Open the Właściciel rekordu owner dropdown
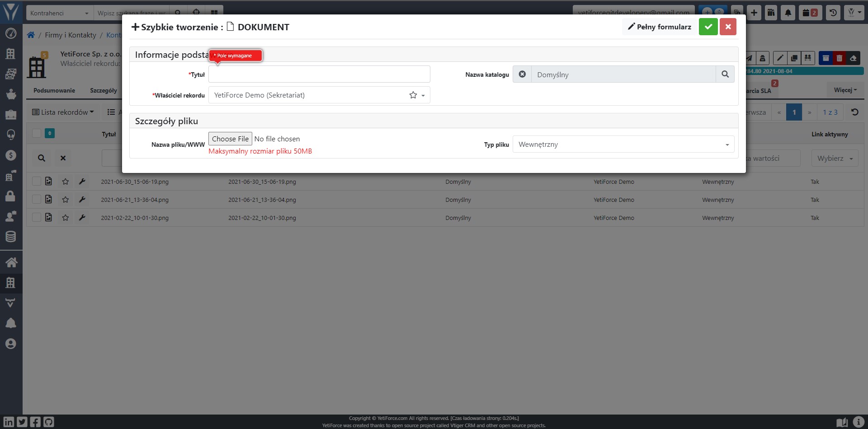The height and width of the screenshot is (429, 868). pyautogui.click(x=319, y=95)
